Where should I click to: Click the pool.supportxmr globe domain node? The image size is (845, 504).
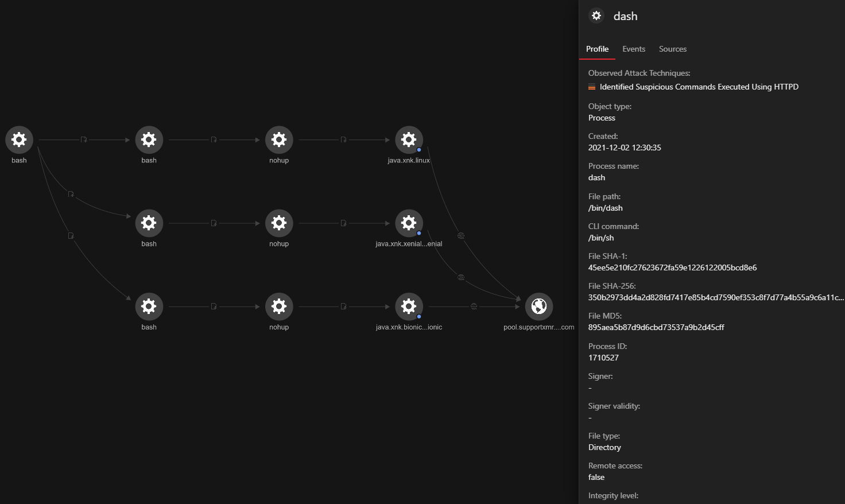coord(538,307)
